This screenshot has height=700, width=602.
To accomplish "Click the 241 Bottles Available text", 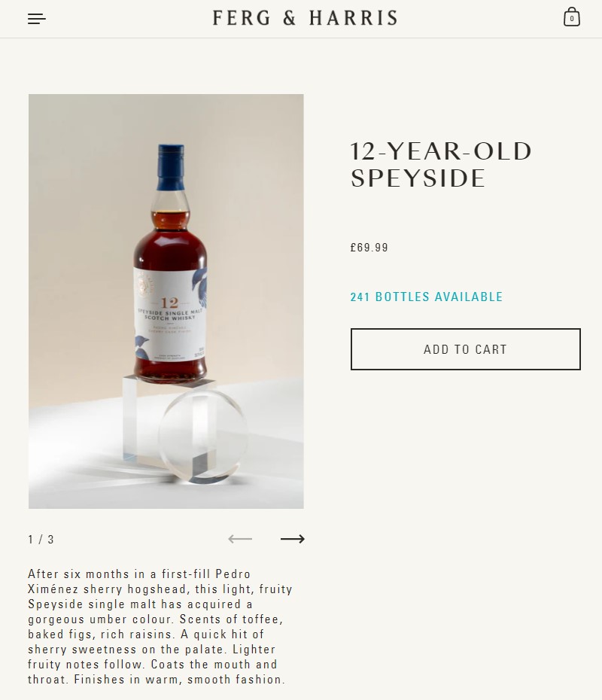I will [427, 297].
